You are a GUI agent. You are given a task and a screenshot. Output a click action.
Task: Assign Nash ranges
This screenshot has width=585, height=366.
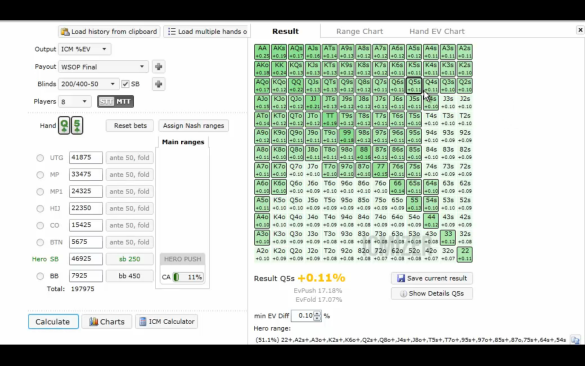(x=193, y=126)
